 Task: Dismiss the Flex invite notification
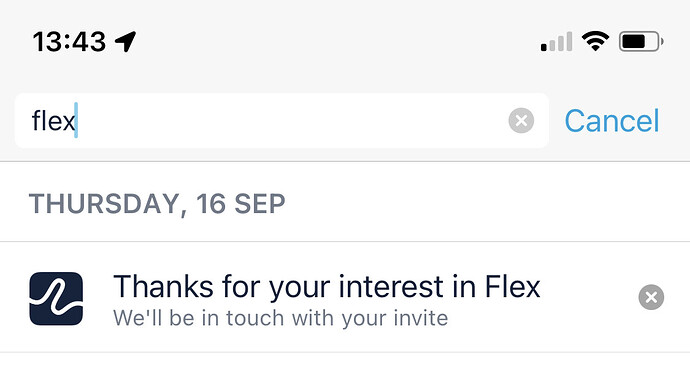click(x=651, y=297)
